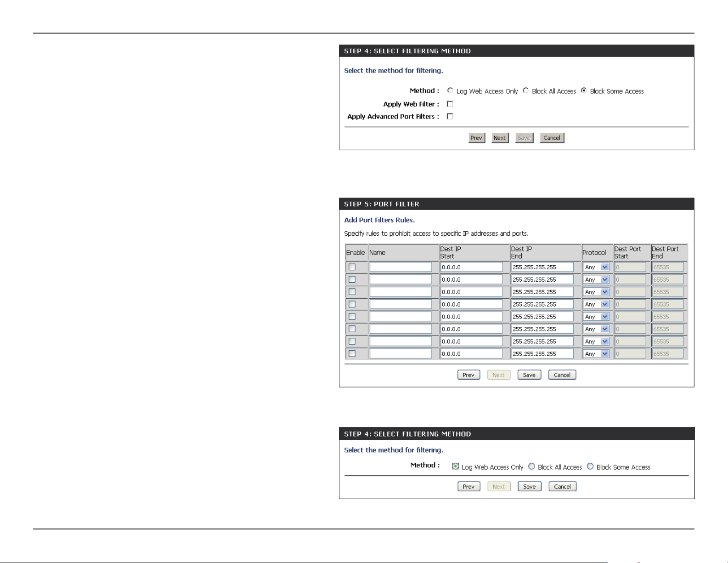Click Dest Port End field in first row
The height and width of the screenshot is (563, 728).
668,267
